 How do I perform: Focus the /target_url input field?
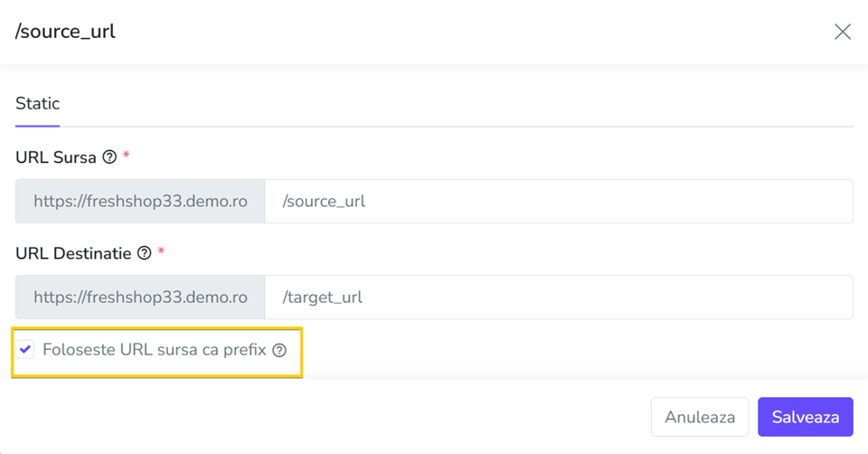click(x=559, y=298)
